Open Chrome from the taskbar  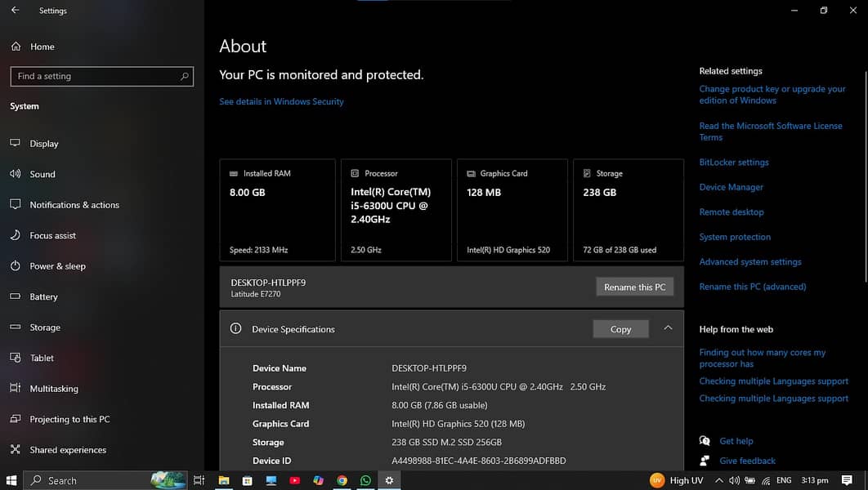tap(342, 481)
